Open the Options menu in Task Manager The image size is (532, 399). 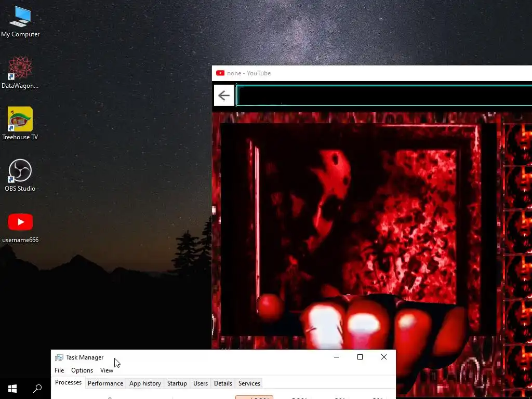(82, 370)
